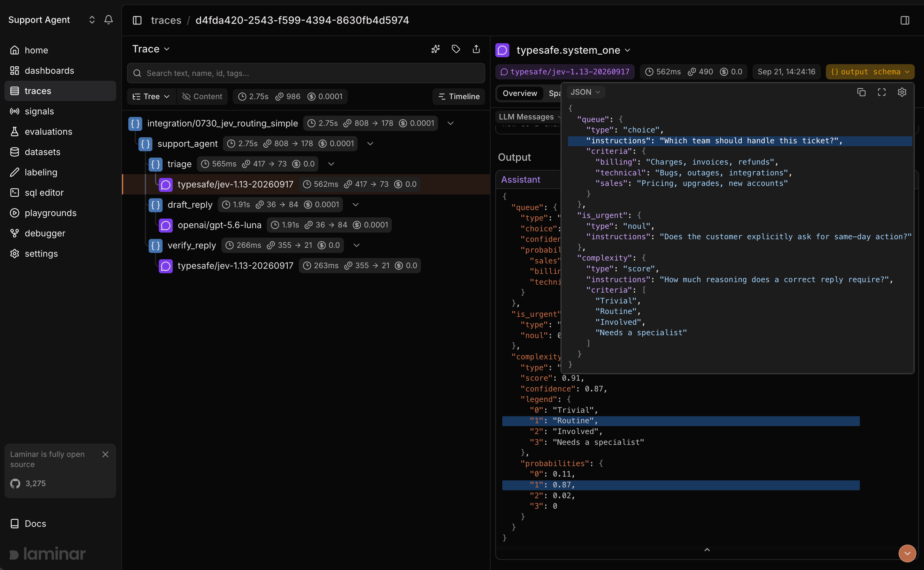
Task: Toggle the right side panel icon
Action: 905,20
